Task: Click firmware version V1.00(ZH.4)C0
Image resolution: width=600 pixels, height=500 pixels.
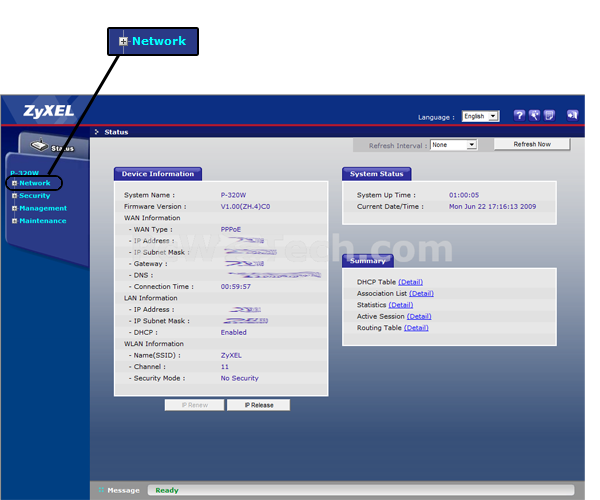Action: pos(245,207)
